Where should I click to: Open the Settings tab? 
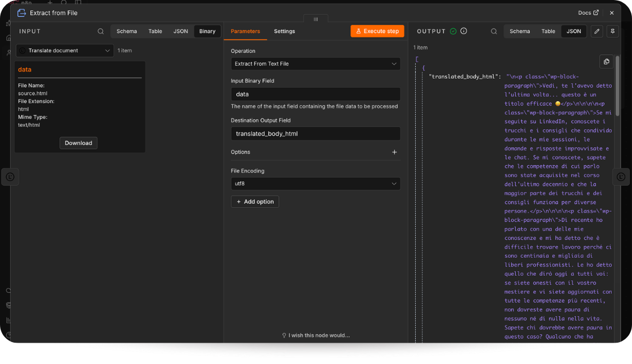285,31
